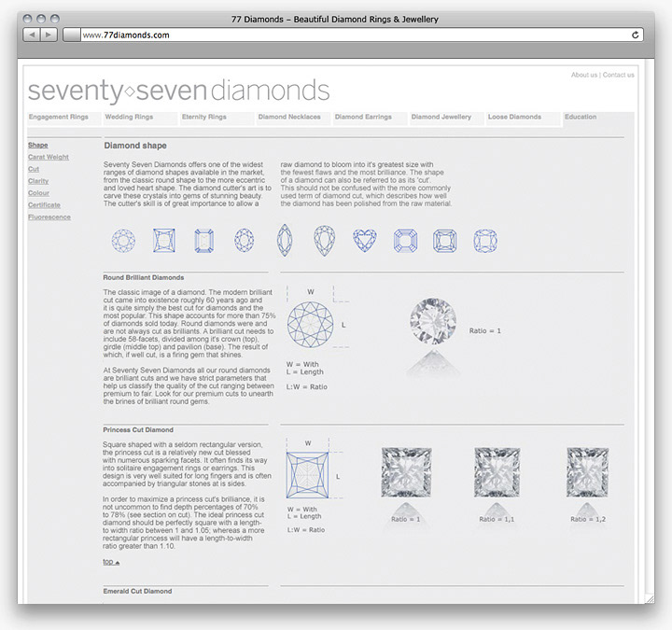
Task: Click the princess diamond photo with Ratio = 1
Action: pyautogui.click(x=406, y=472)
